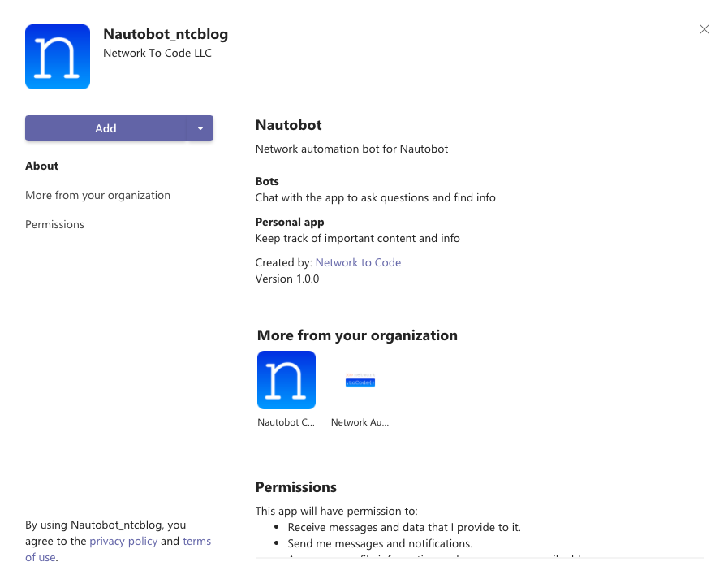728x579 pixels.
Task: Click the Permissions heading in content area
Action: [x=295, y=487]
